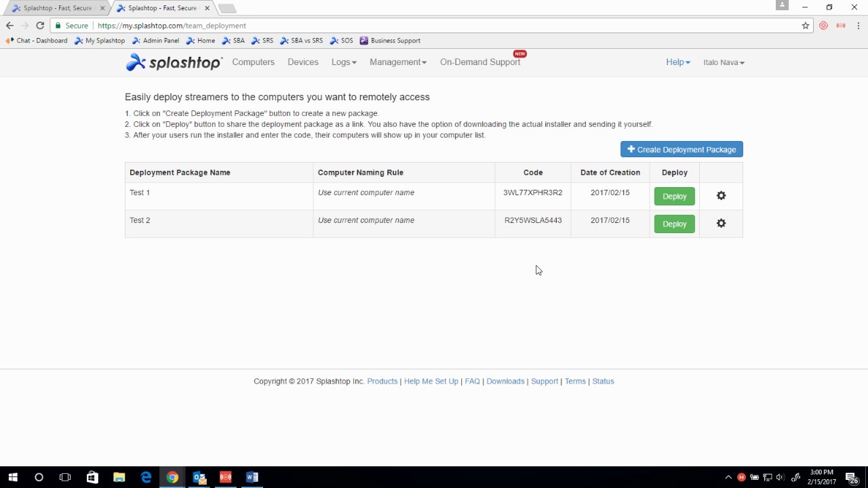Open the Admin Panel bookmark
The image size is (868, 488).
pos(155,41)
